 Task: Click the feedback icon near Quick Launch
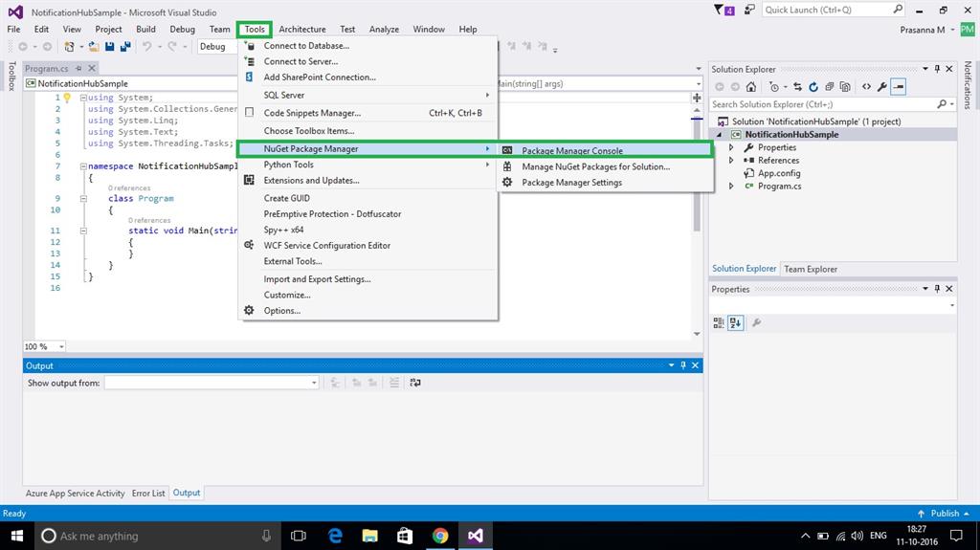pyautogui.click(x=748, y=10)
